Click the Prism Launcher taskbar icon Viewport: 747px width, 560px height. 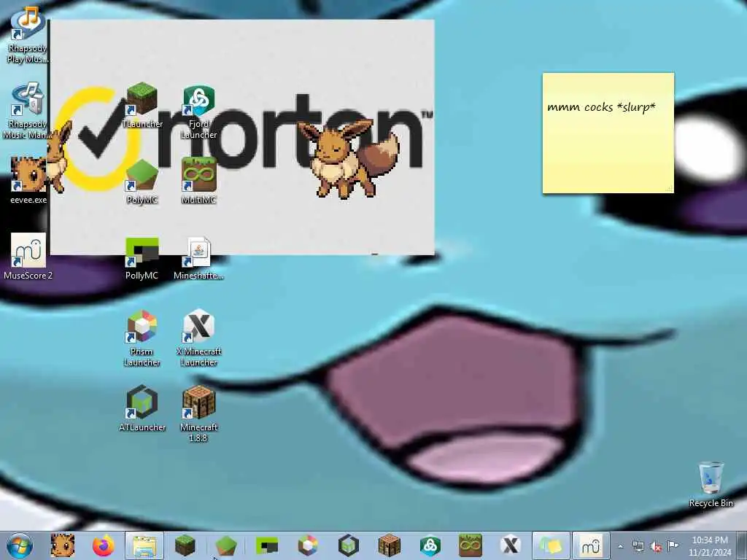(x=308, y=545)
